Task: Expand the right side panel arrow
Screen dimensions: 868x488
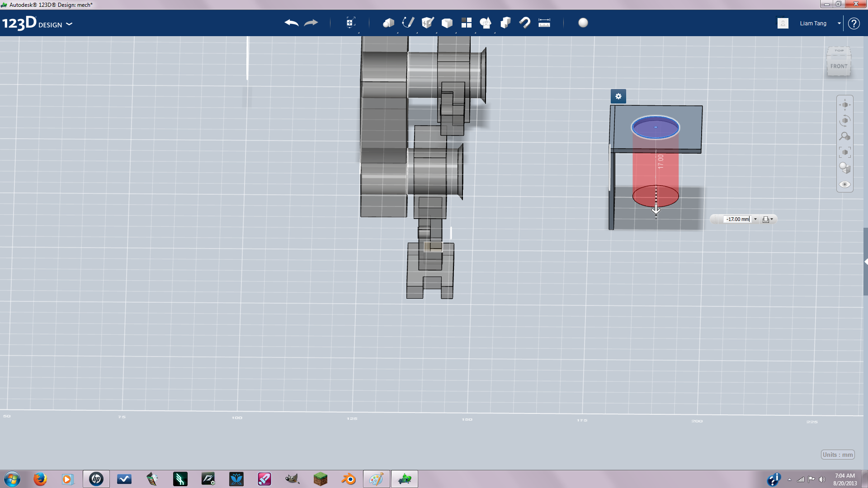Action: point(866,262)
